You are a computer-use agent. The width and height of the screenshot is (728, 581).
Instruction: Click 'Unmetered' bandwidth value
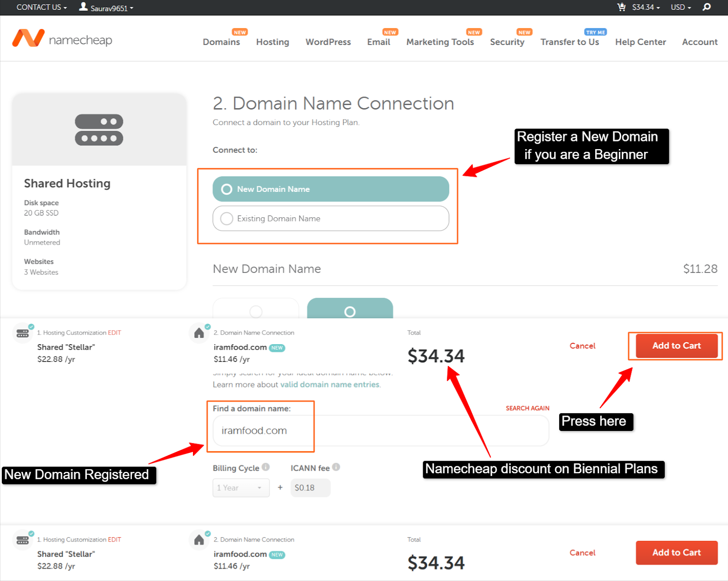pos(42,243)
